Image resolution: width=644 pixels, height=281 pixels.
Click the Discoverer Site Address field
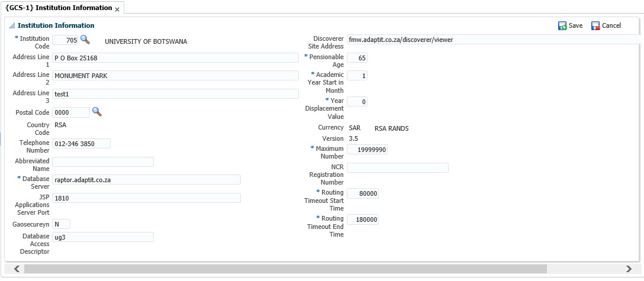(x=492, y=40)
